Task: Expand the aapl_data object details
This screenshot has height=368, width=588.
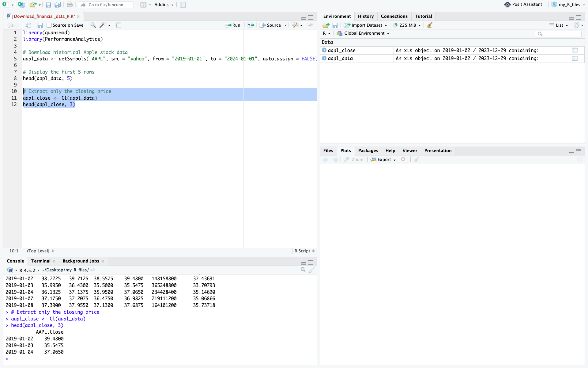Action: point(324,58)
